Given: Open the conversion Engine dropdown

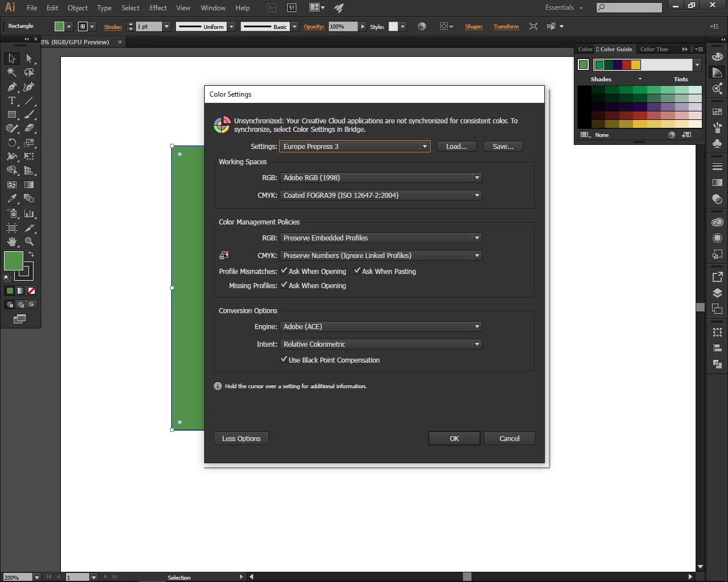Looking at the screenshot, I should pyautogui.click(x=381, y=327).
